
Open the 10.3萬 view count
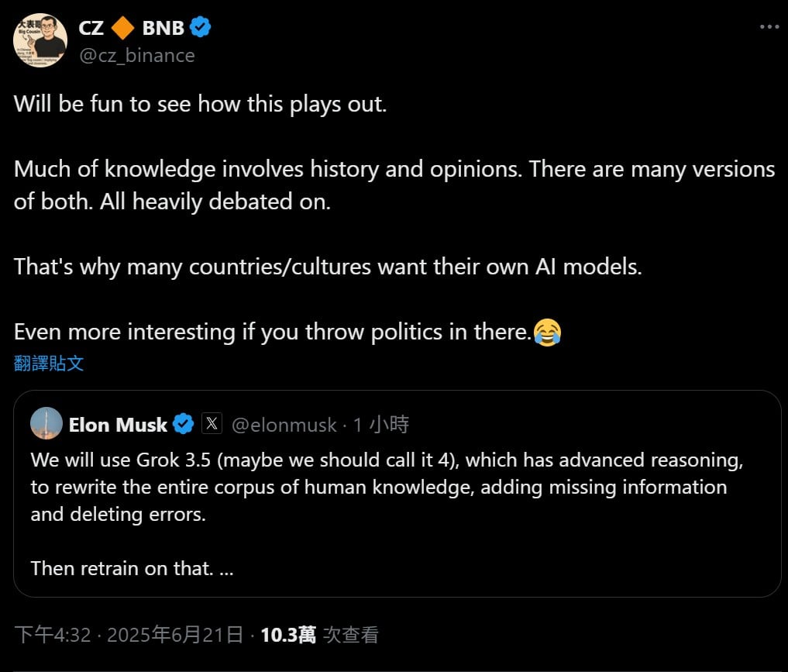click(288, 635)
